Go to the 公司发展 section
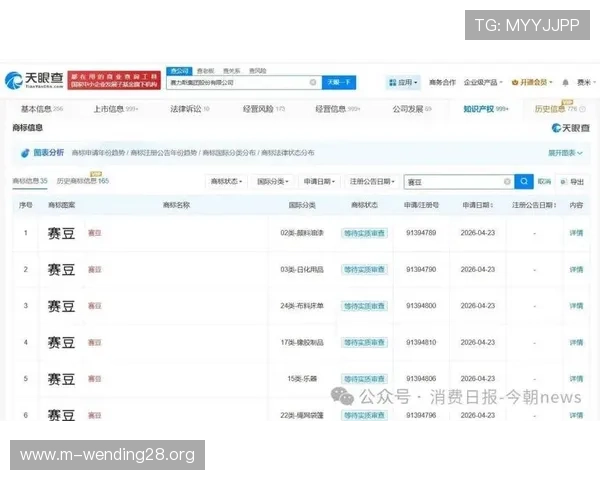 412,109
